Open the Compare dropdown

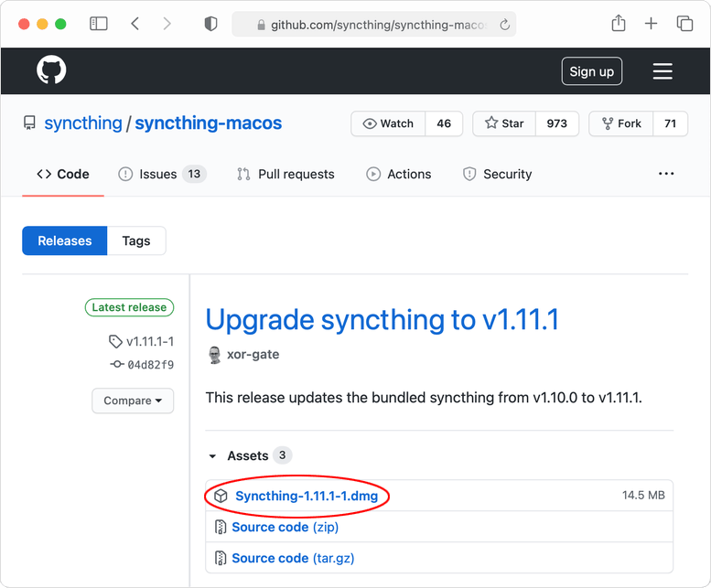[133, 401]
